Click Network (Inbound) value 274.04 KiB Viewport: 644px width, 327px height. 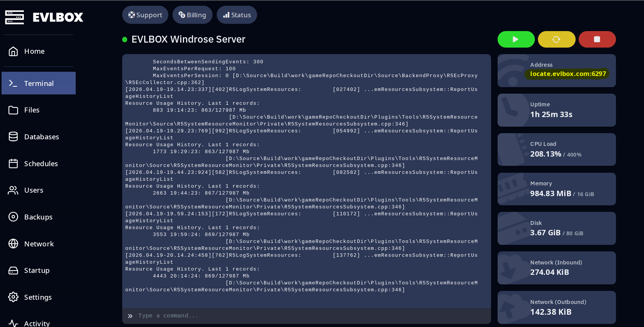tap(549, 272)
